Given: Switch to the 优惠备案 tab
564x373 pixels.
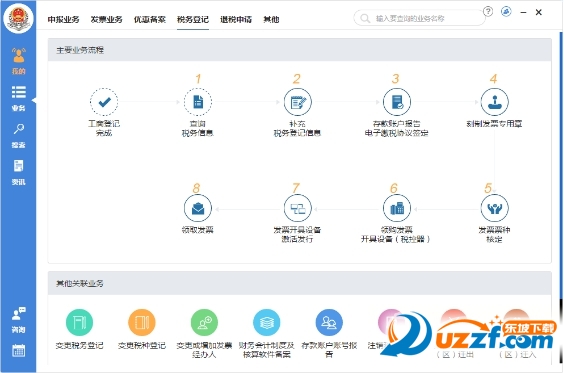Looking at the screenshot, I should tap(150, 19).
